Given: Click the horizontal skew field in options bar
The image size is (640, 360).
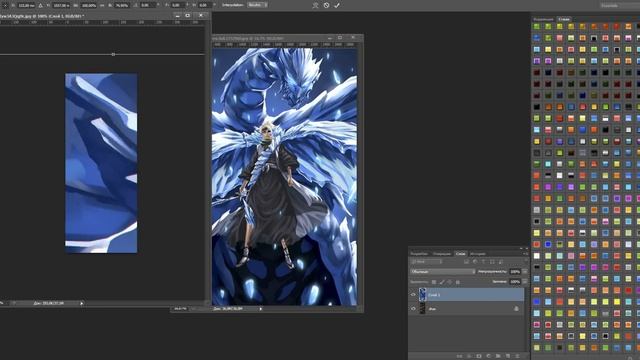Looking at the screenshot, I should pyautogui.click(x=177, y=5).
